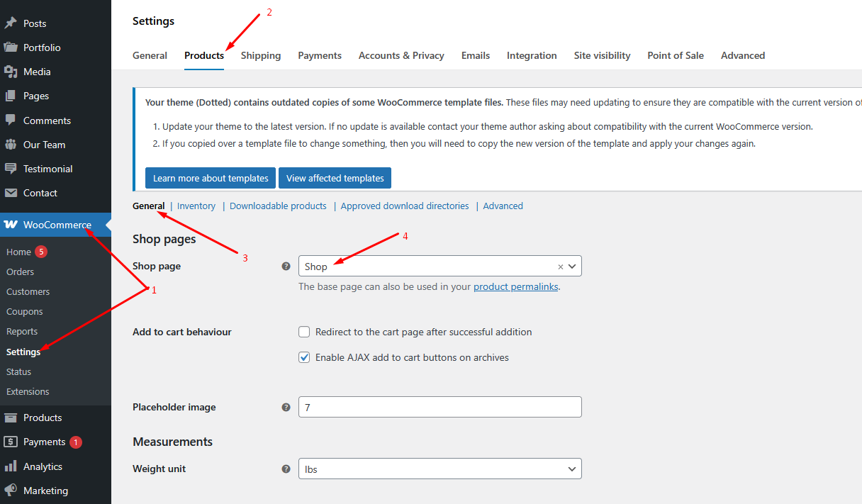Open the Advanced products subsection link
862x504 pixels.
(503, 206)
